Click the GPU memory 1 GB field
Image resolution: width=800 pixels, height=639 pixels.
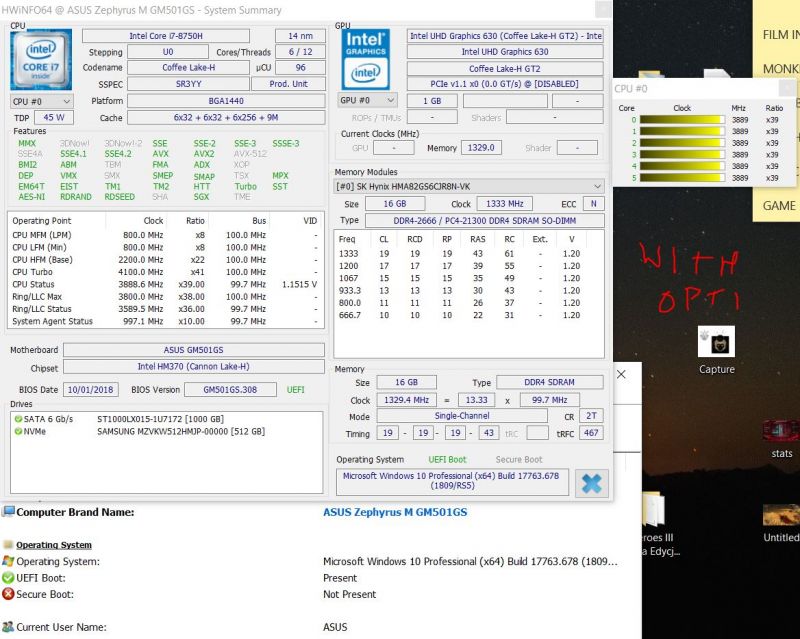pos(432,101)
